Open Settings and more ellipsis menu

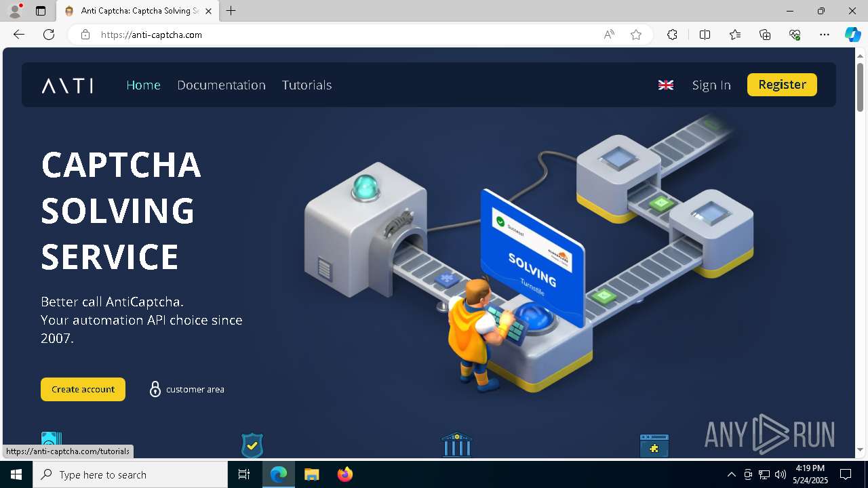tap(825, 35)
